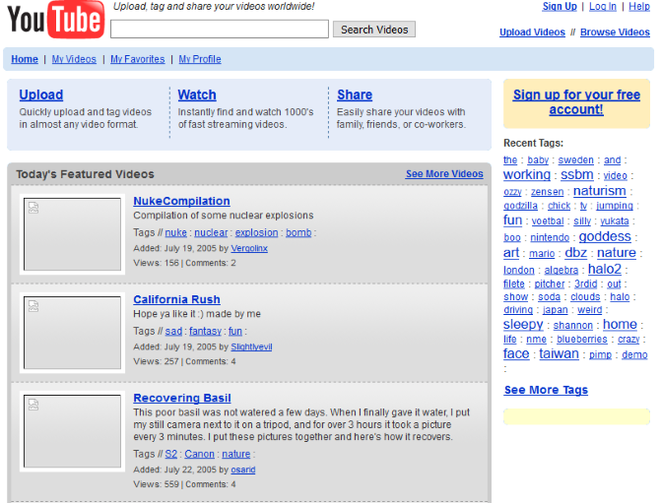The height and width of the screenshot is (503, 660).
Task: Open the See More Videos link
Action: click(x=444, y=174)
